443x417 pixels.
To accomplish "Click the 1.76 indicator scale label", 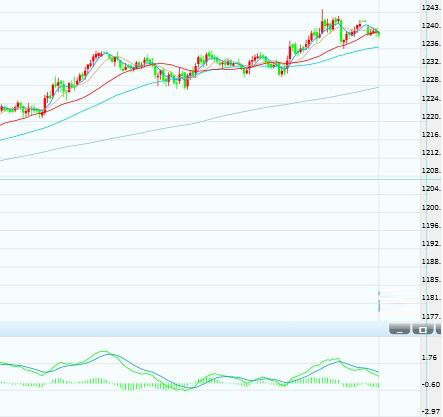I will (429, 357).
